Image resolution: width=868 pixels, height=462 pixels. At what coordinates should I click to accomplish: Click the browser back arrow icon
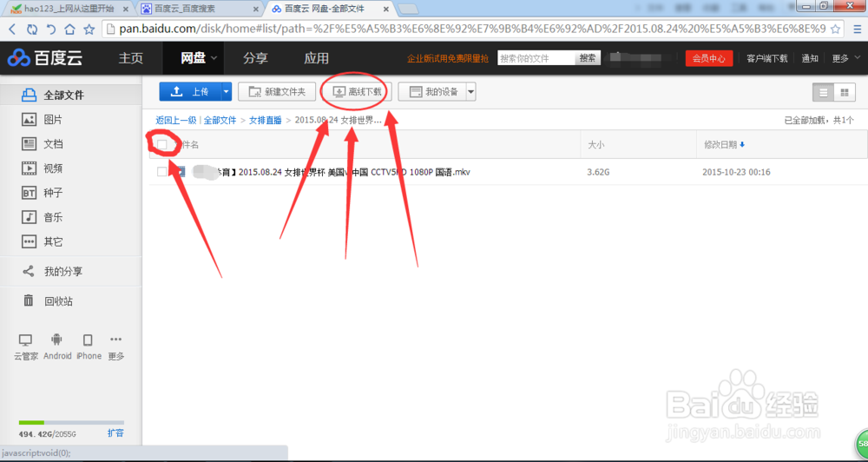pos(12,30)
